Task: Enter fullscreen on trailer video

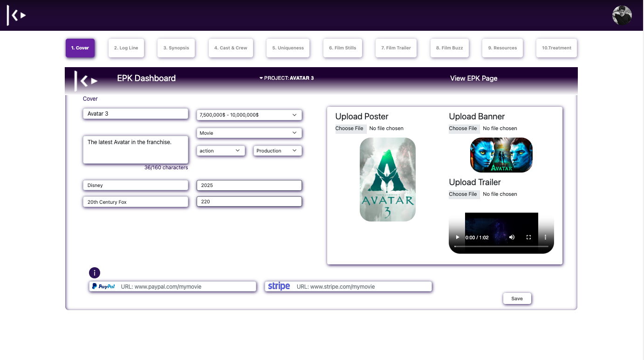Action: point(528,237)
